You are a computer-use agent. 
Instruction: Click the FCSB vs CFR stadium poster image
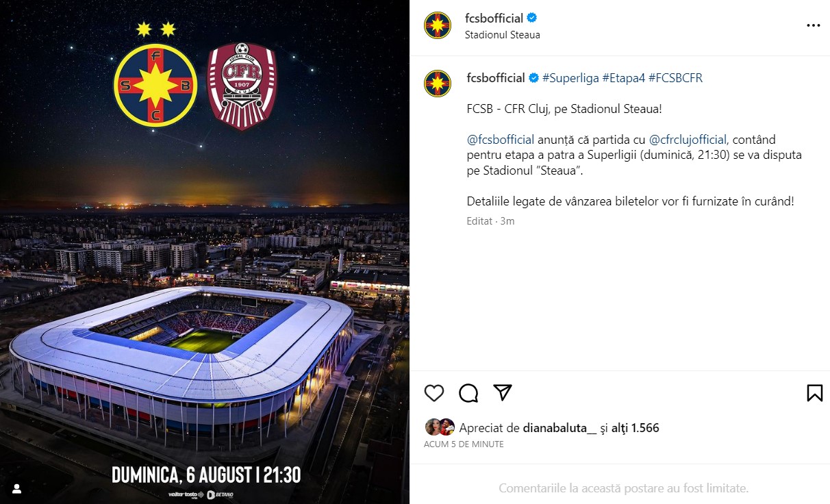tap(205, 252)
